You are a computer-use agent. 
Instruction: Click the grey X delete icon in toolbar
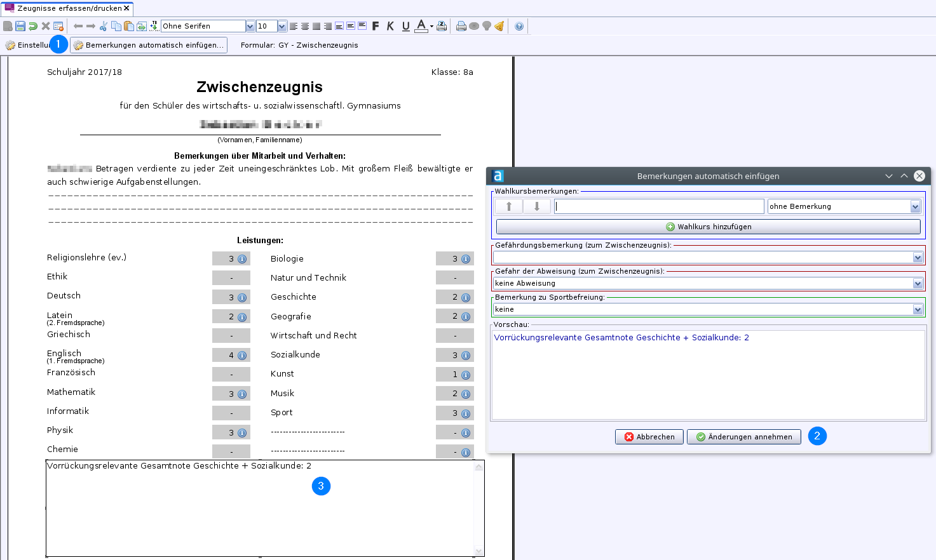tap(46, 26)
